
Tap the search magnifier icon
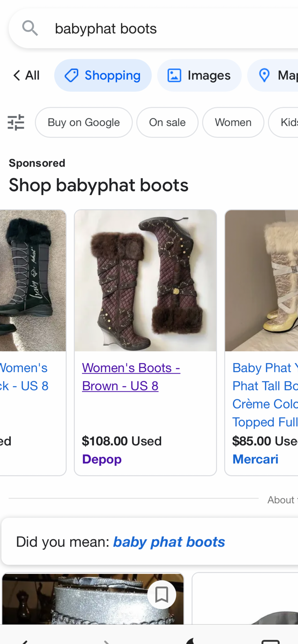pyautogui.click(x=30, y=28)
